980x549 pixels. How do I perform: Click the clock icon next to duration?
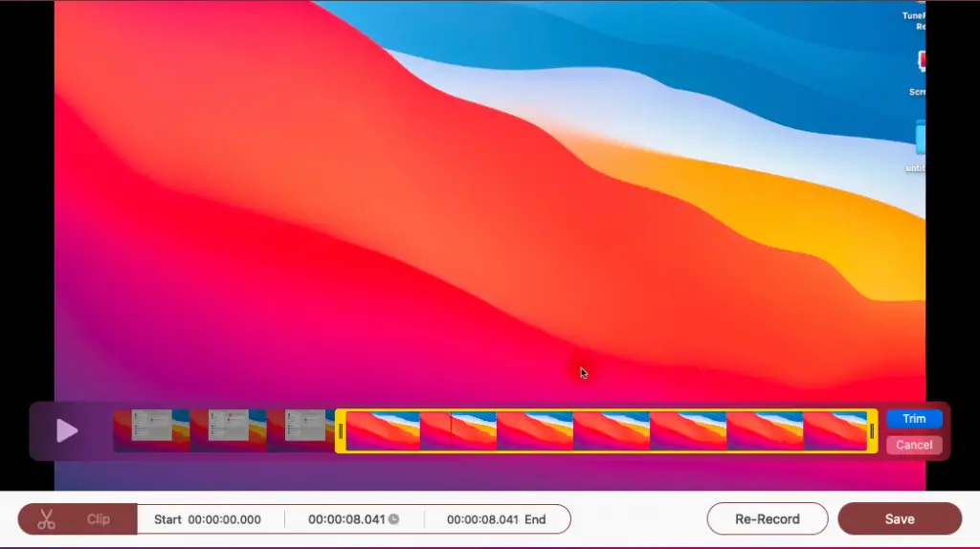[393, 519]
